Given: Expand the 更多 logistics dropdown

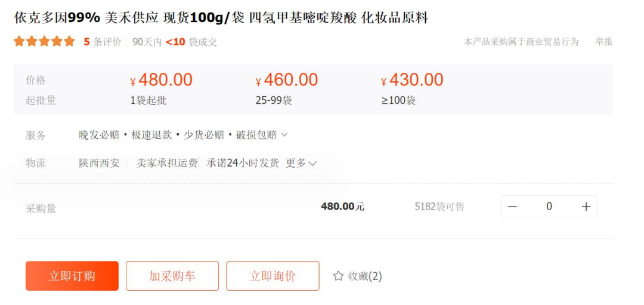Looking at the screenshot, I should [x=301, y=163].
